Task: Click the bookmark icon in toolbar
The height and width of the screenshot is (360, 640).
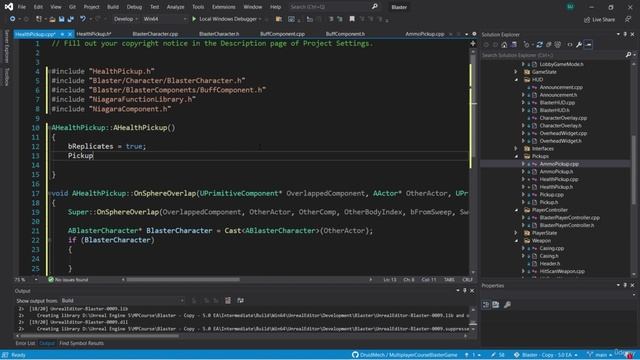Action: click(352, 19)
